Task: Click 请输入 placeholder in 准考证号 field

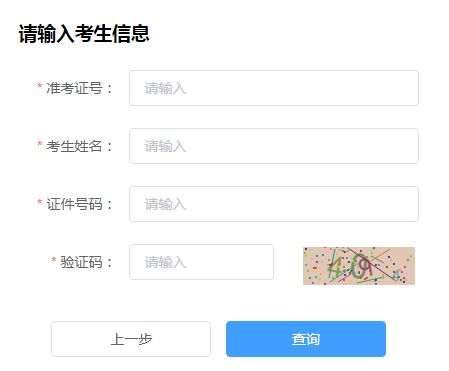Action: point(165,88)
